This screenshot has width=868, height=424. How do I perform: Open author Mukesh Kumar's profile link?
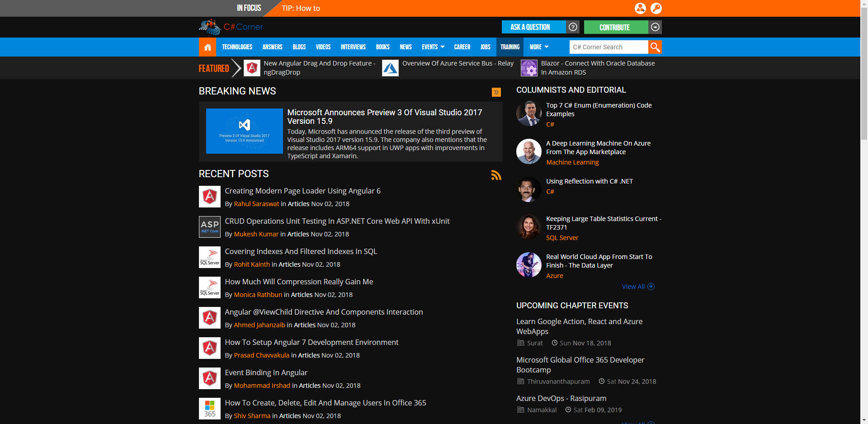coord(256,234)
